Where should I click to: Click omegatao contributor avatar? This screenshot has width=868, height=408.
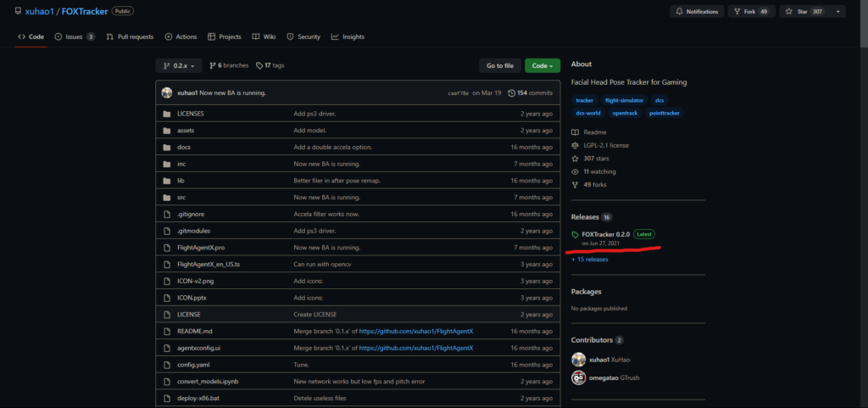click(579, 377)
